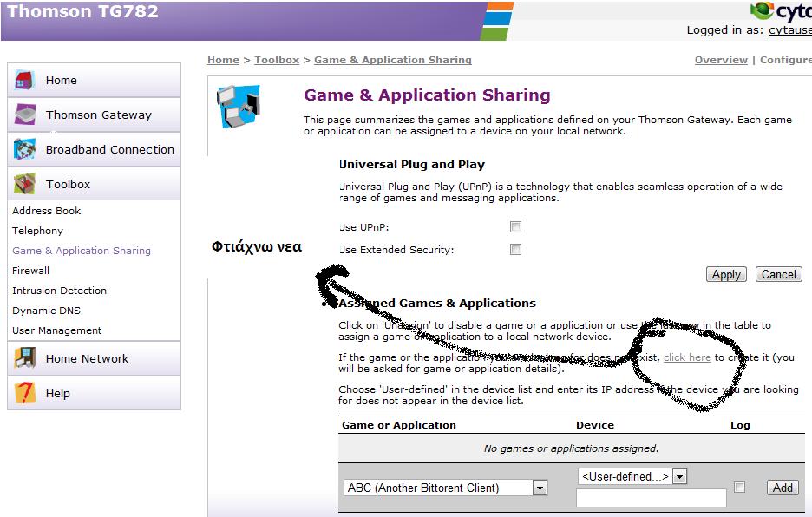
Task: Select Game & Application Sharing in sidebar
Action: click(x=82, y=251)
